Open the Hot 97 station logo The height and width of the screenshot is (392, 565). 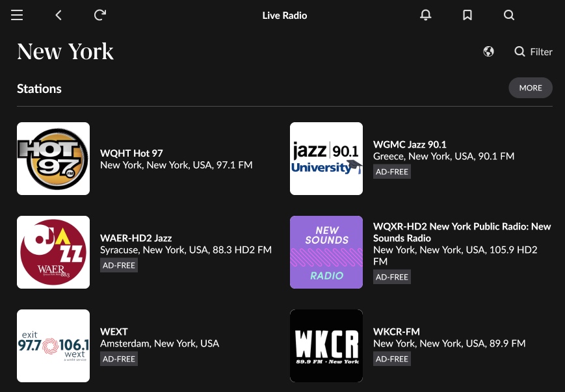pyautogui.click(x=53, y=159)
